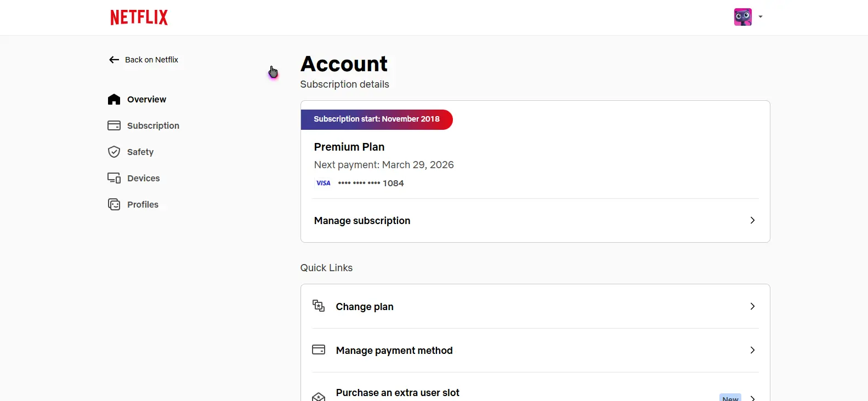
Task: Expand Manage subscription chevron
Action: [752, 220]
